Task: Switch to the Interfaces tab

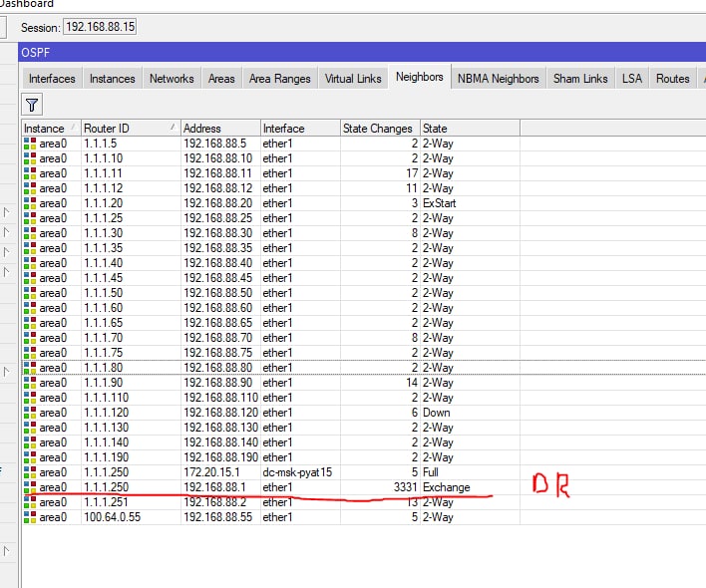Action: coord(52,79)
